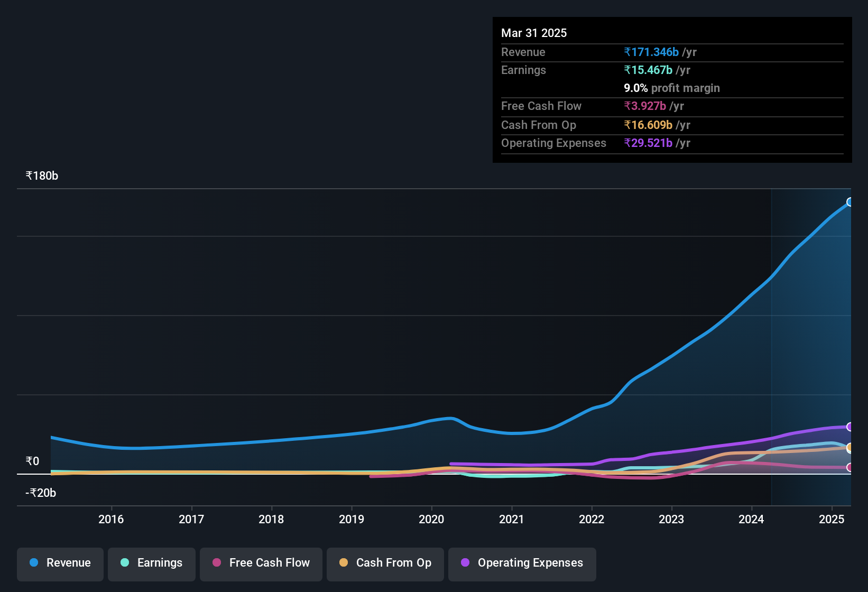The image size is (868, 592).
Task: Click the ₹171.346b revenue value
Action: pyautogui.click(x=651, y=52)
